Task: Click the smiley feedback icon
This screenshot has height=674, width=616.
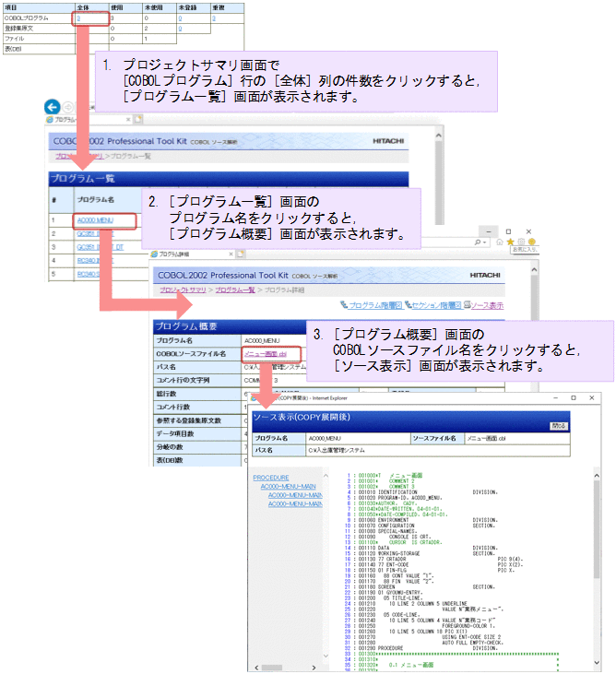Action: (532, 242)
